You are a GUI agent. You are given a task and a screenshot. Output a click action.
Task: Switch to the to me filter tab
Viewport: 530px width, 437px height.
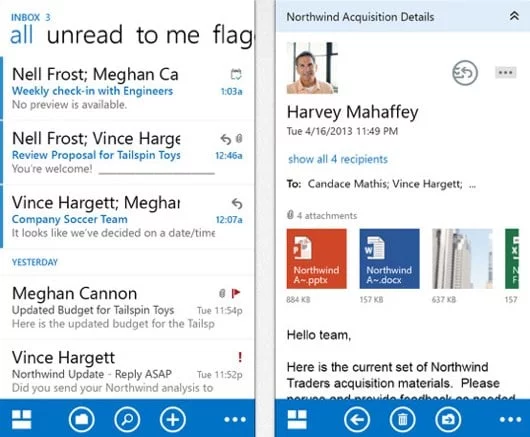coord(168,35)
